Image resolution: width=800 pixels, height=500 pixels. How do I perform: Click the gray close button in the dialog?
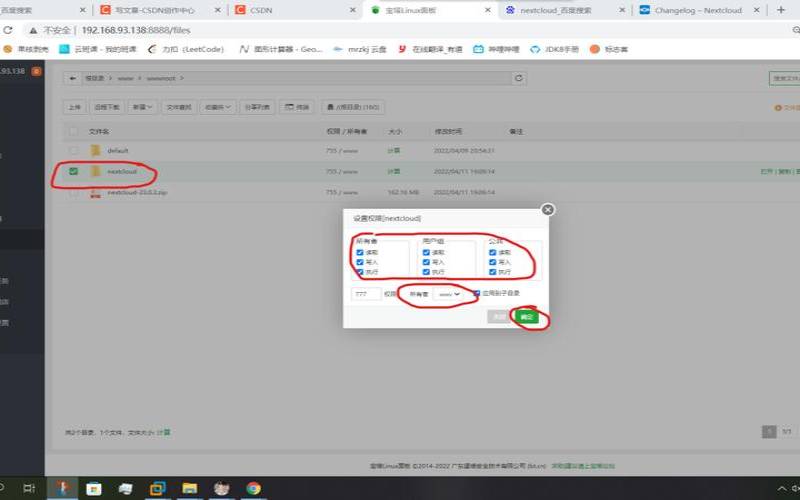[x=498, y=317]
